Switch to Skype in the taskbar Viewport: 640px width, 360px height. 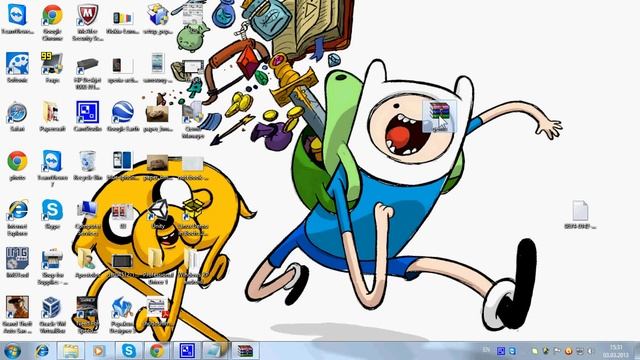129,351
